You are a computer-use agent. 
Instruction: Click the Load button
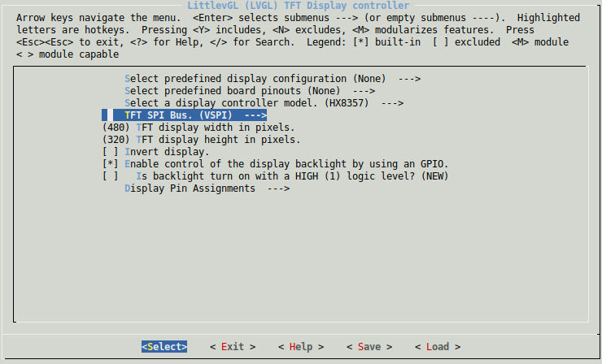[438, 347]
